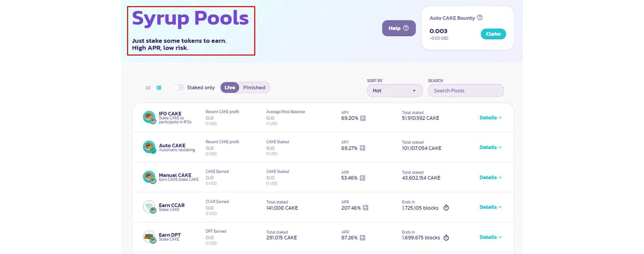
Task: Open the Earn DPT APR calculator icon
Action: (362, 238)
